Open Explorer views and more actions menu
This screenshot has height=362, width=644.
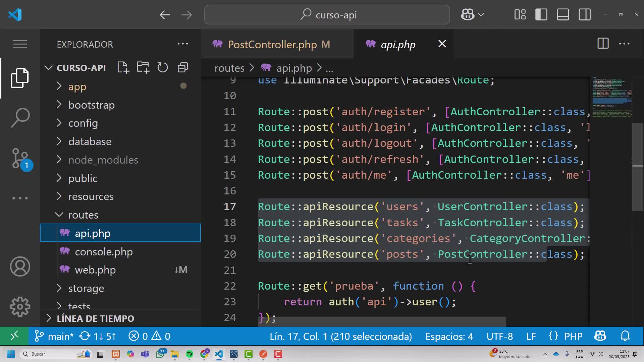183,44
